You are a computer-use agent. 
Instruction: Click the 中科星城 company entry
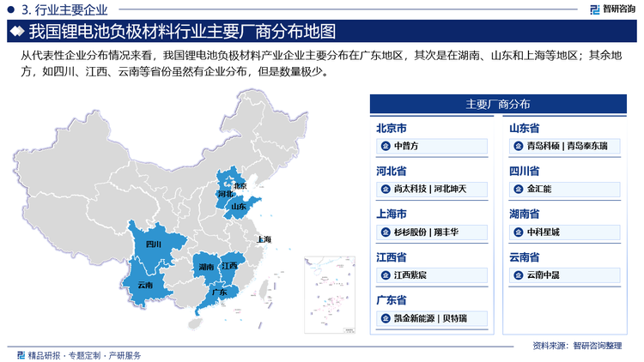click(x=565, y=232)
